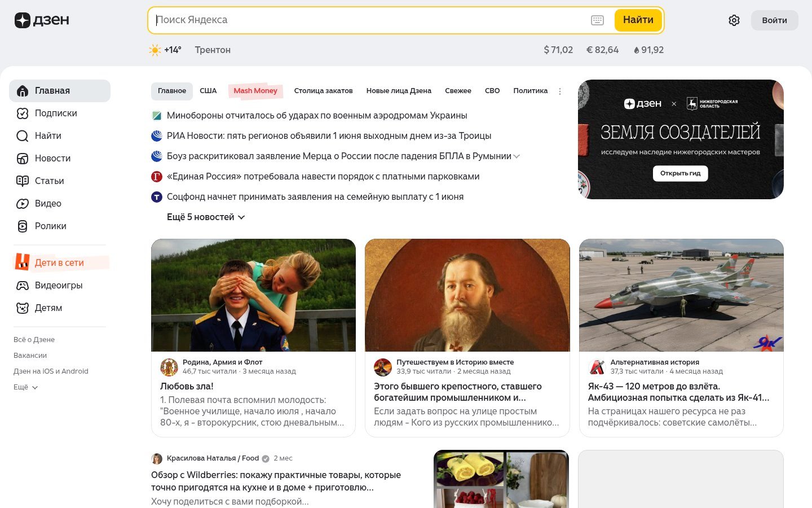The height and width of the screenshot is (508, 812).
Task: Click verified badge next to Красилова Наталья
Action: pos(266,458)
